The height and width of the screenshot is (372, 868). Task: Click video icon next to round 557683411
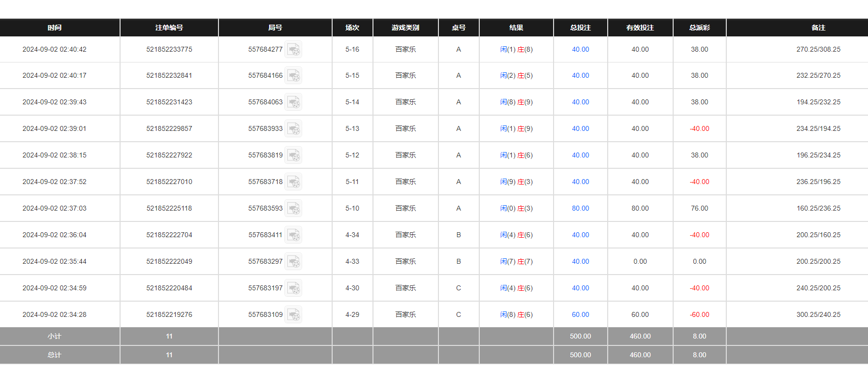(294, 235)
